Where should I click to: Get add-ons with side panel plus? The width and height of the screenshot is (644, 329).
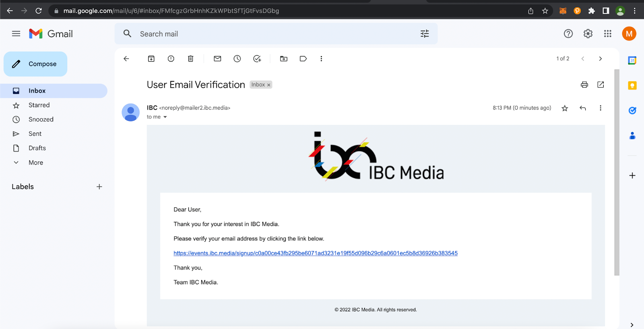(x=632, y=176)
